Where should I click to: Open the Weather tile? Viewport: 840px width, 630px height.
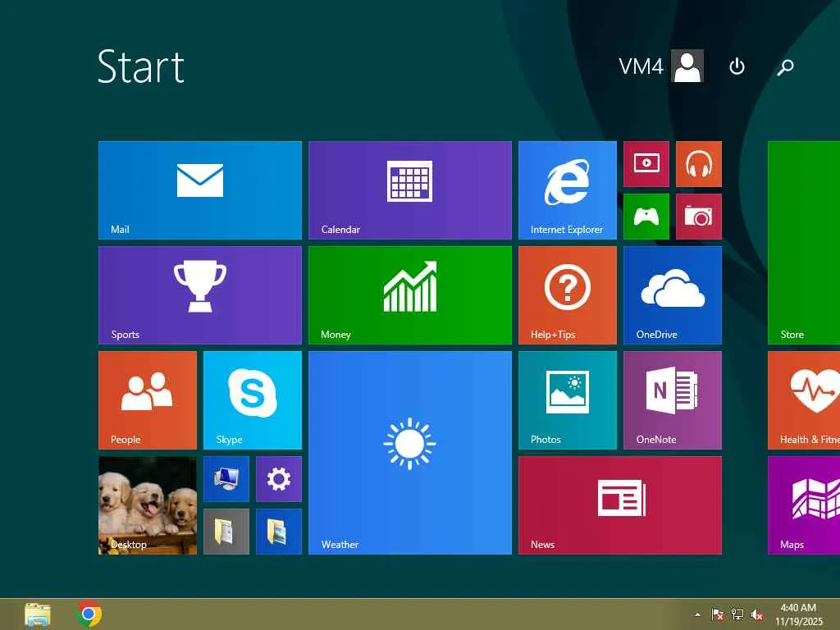pyautogui.click(x=410, y=453)
